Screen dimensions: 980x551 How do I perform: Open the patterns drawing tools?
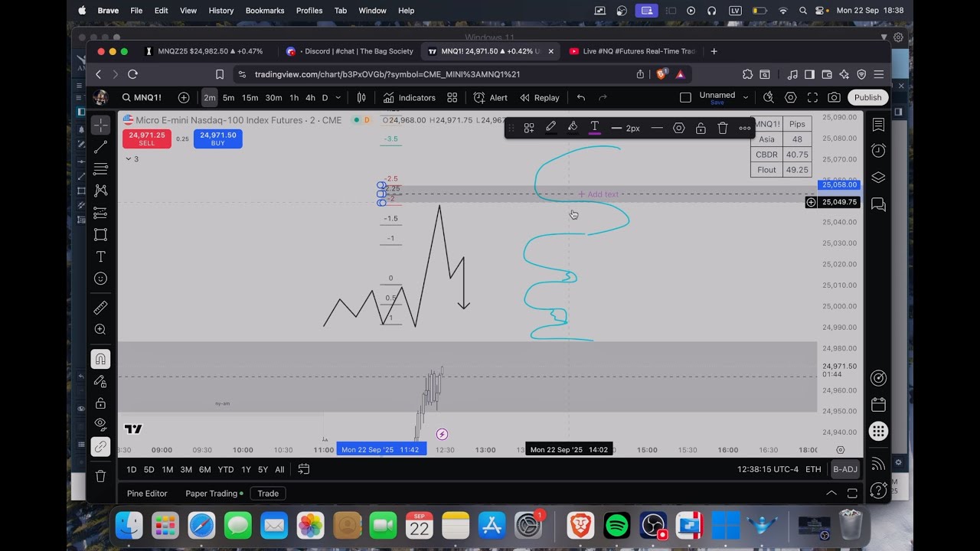pos(100,191)
